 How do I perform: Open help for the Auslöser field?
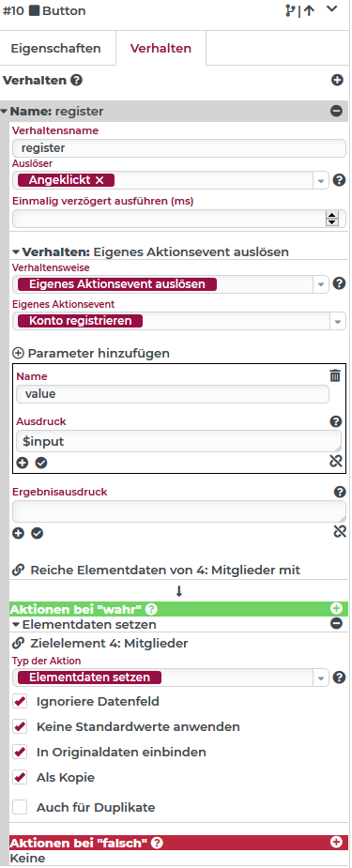point(340,180)
